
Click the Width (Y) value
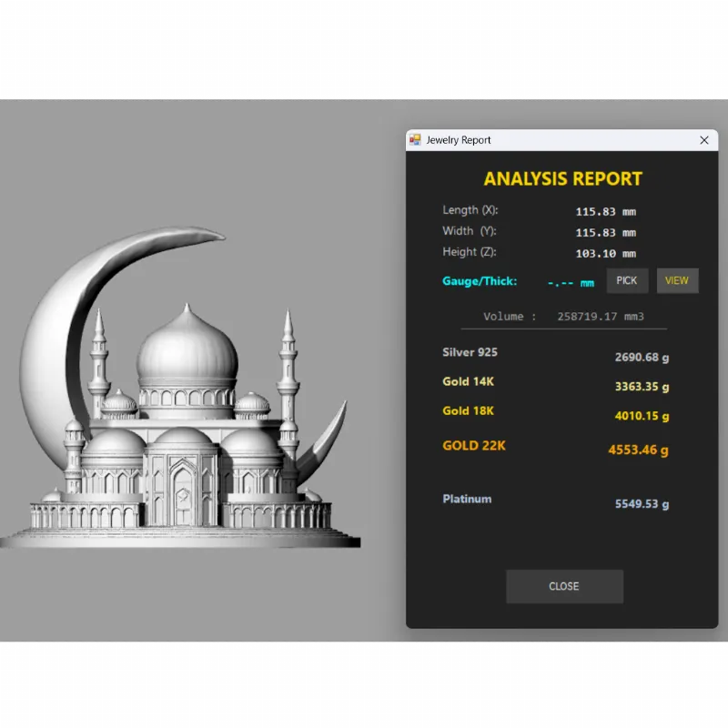(605, 233)
